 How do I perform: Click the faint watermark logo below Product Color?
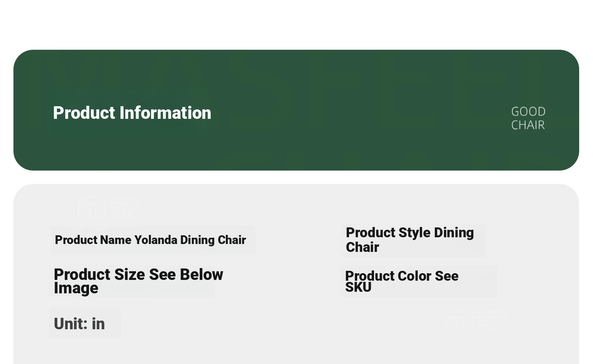476,322
